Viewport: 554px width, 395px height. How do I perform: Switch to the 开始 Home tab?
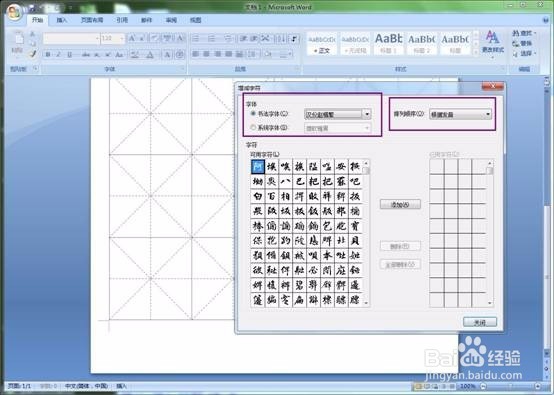37,20
